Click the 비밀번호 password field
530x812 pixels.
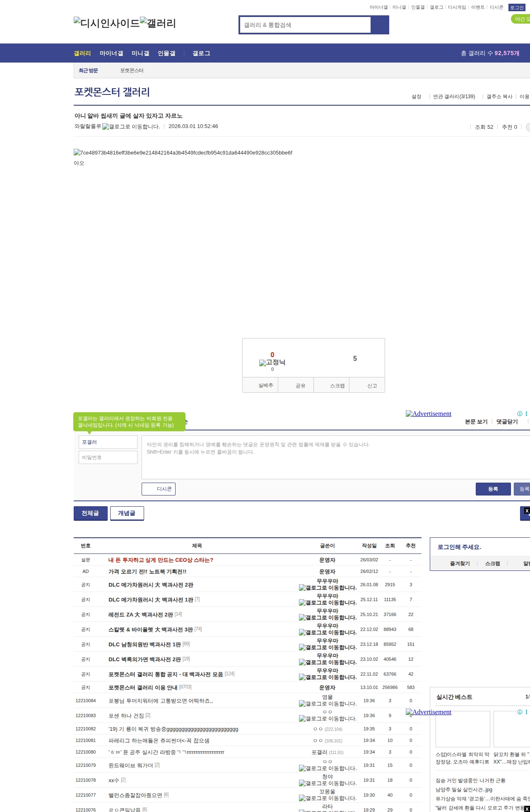(108, 457)
